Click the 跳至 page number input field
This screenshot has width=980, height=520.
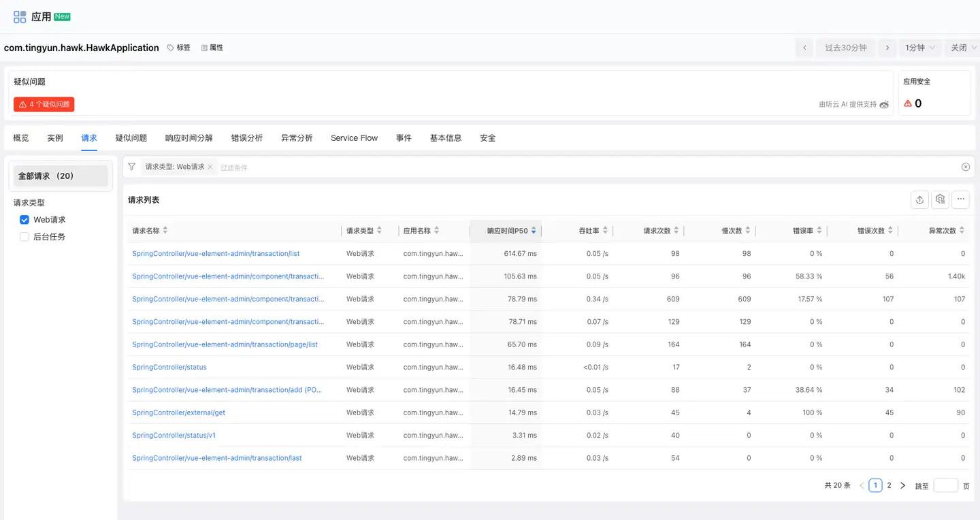[945, 486]
